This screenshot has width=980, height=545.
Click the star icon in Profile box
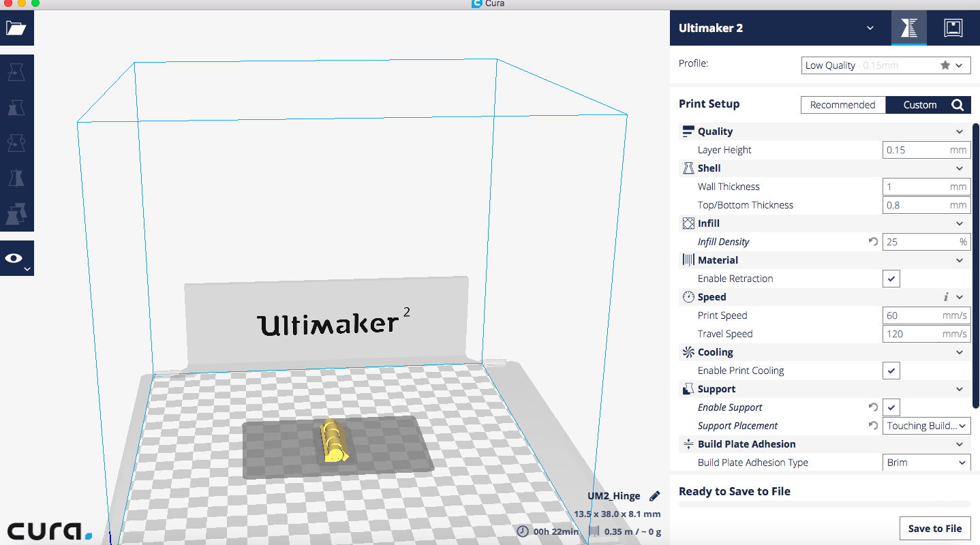[x=945, y=65]
